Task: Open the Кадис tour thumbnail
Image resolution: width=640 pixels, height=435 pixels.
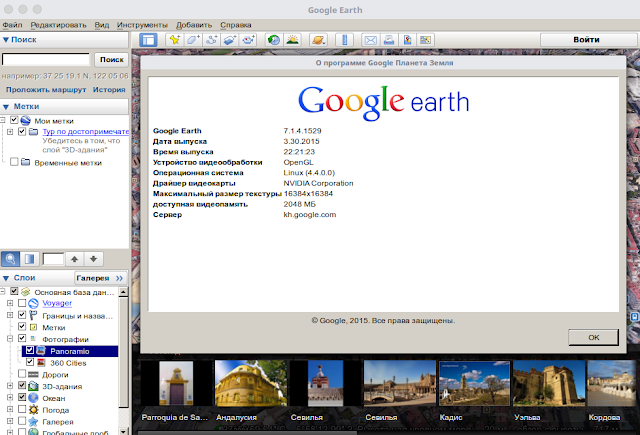Action: pos(474,383)
